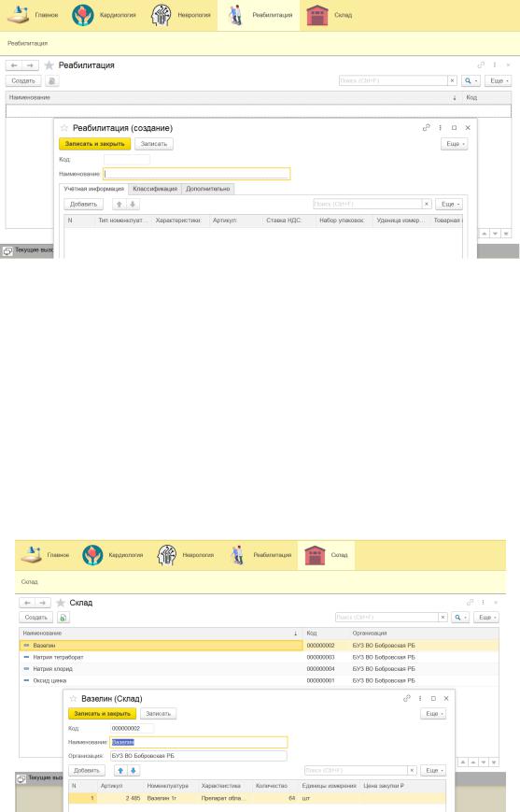
Task: Click copy icon next to Создать in Склад list
Action: coord(63,618)
